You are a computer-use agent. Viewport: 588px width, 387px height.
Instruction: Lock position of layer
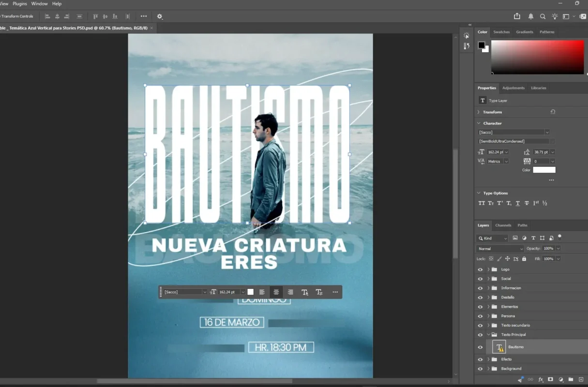click(x=508, y=259)
